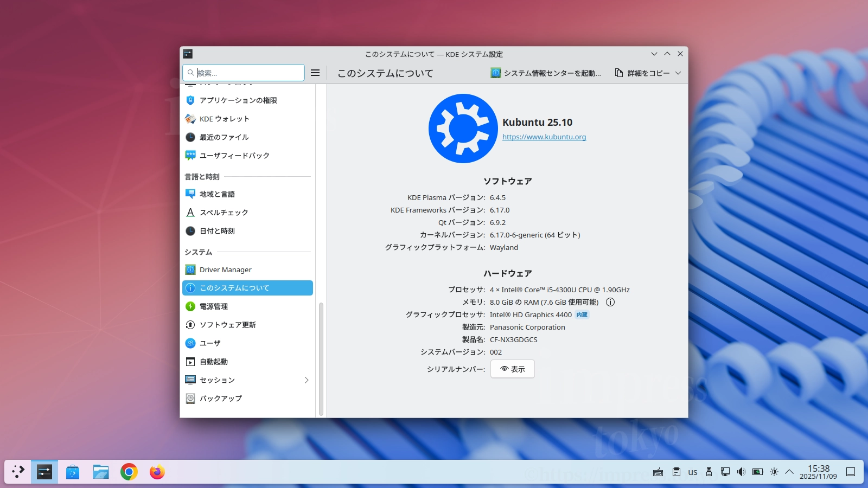The image size is (868, 488).
Task: Click Panasonic Corporation manufacturer text
Action: 527,328
